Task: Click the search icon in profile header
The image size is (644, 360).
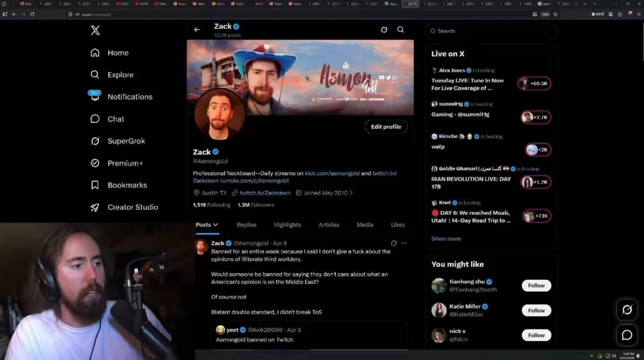Action: (400, 30)
